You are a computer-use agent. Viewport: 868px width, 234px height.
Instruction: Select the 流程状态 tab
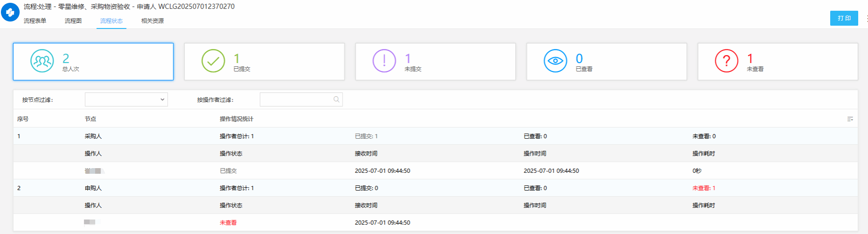tap(112, 21)
